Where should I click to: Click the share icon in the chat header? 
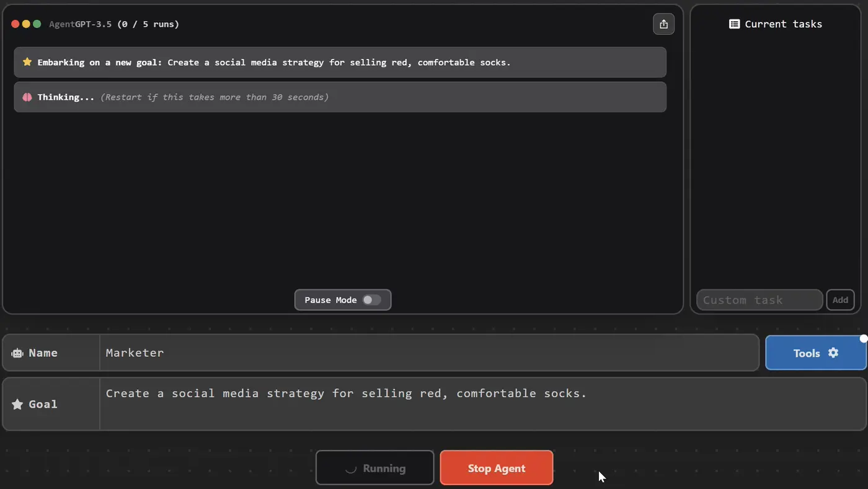click(663, 24)
